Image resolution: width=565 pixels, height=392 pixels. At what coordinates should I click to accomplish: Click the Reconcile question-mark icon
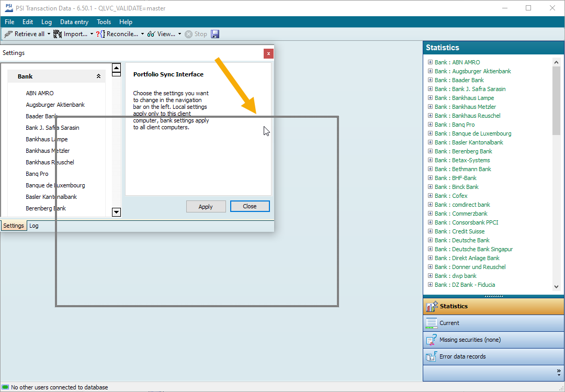[x=100, y=34]
